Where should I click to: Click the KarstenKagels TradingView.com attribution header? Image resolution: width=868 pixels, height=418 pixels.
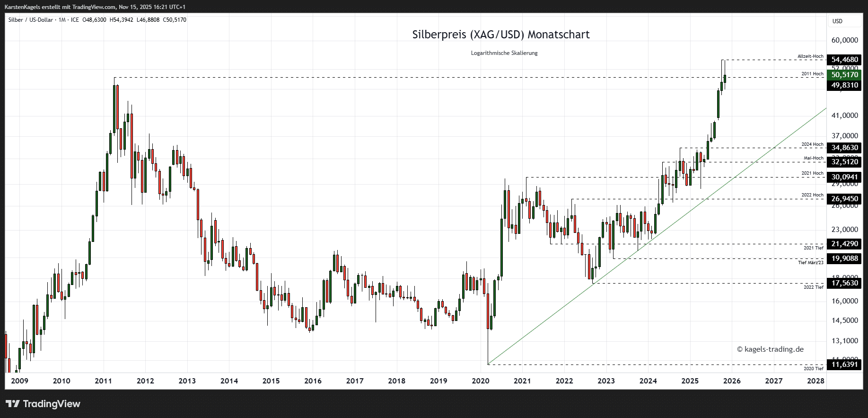pyautogui.click(x=95, y=7)
